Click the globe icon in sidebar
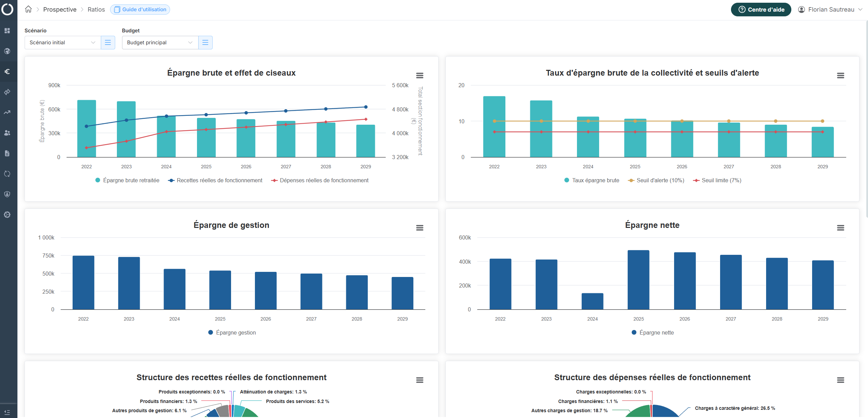The image size is (868, 418). pos(7,51)
